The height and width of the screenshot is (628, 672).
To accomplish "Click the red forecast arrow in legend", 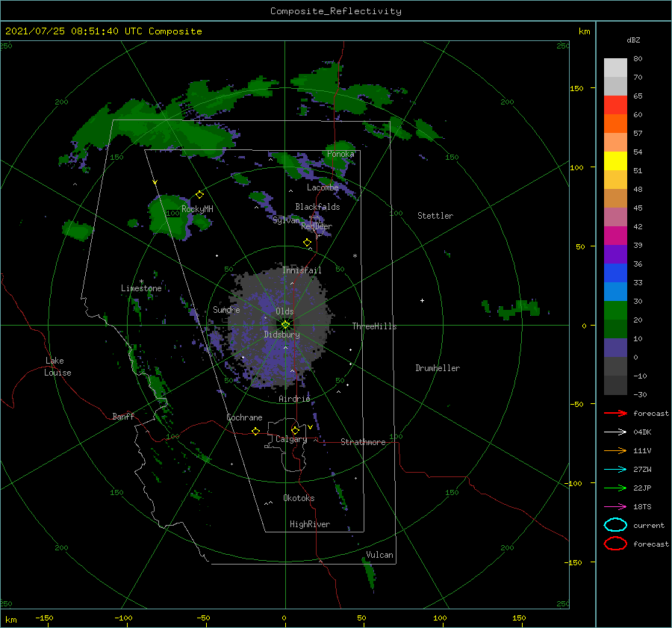I will pyautogui.click(x=615, y=413).
